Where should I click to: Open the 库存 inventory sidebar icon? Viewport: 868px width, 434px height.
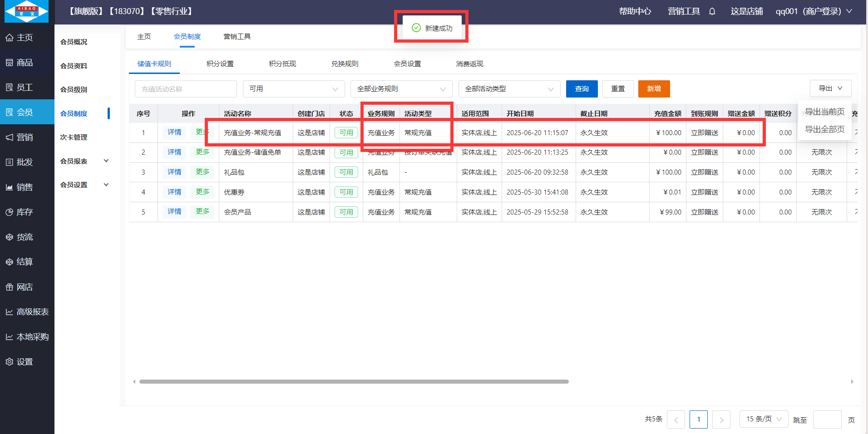tap(9, 212)
